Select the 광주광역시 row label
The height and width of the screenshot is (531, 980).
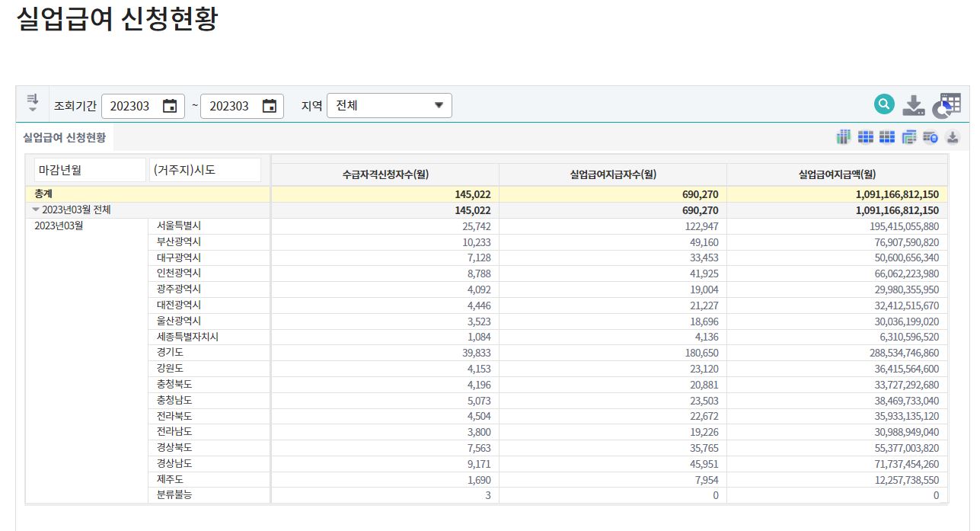pos(179,289)
